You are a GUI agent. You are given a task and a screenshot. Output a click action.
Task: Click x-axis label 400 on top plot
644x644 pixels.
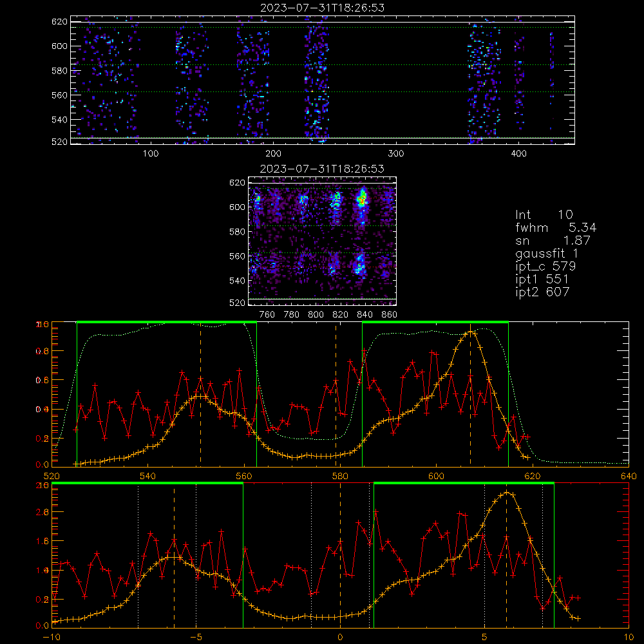[518, 154]
